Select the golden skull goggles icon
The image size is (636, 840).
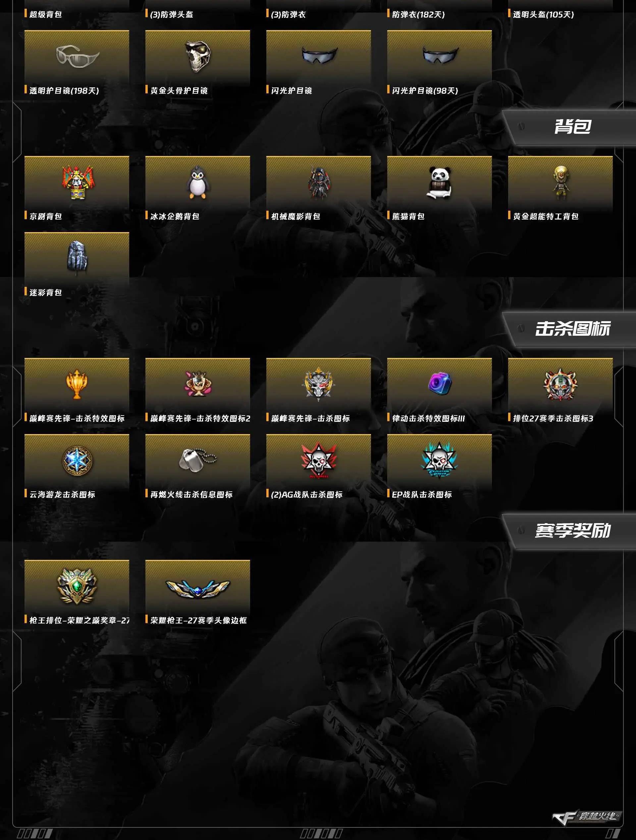(197, 57)
